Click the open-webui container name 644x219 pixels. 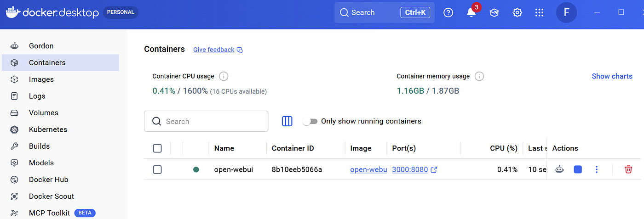coord(234,169)
